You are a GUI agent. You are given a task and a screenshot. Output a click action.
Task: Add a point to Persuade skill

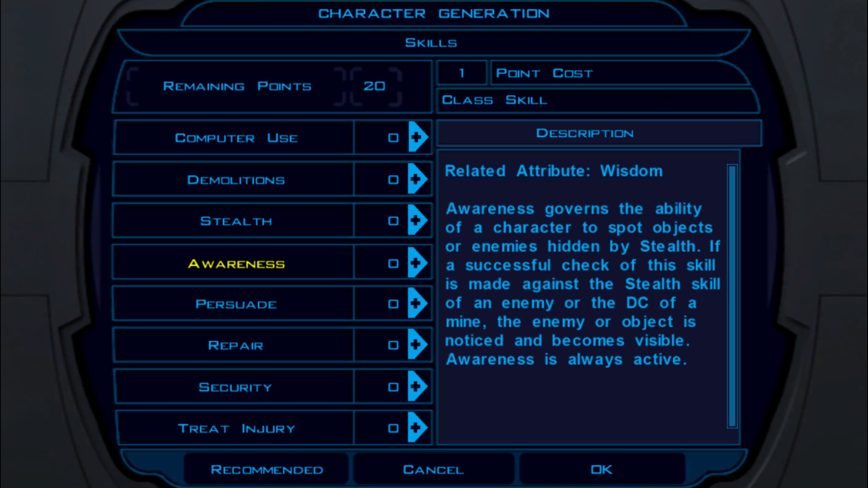click(418, 303)
